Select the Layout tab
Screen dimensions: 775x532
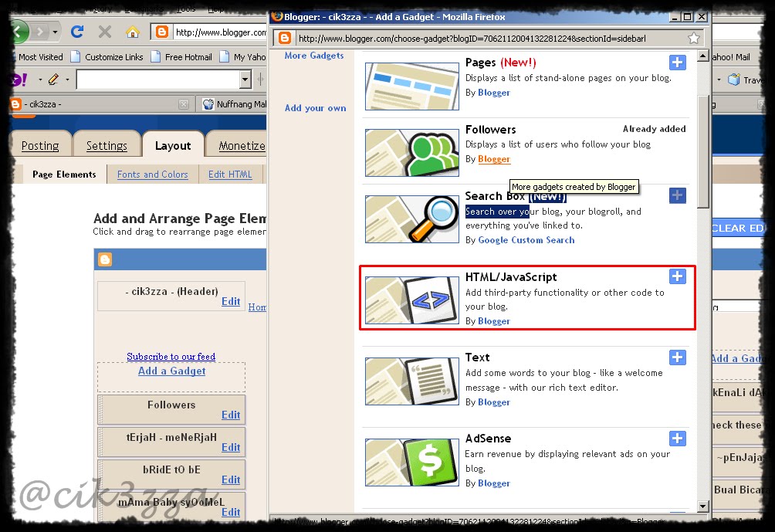(172, 146)
